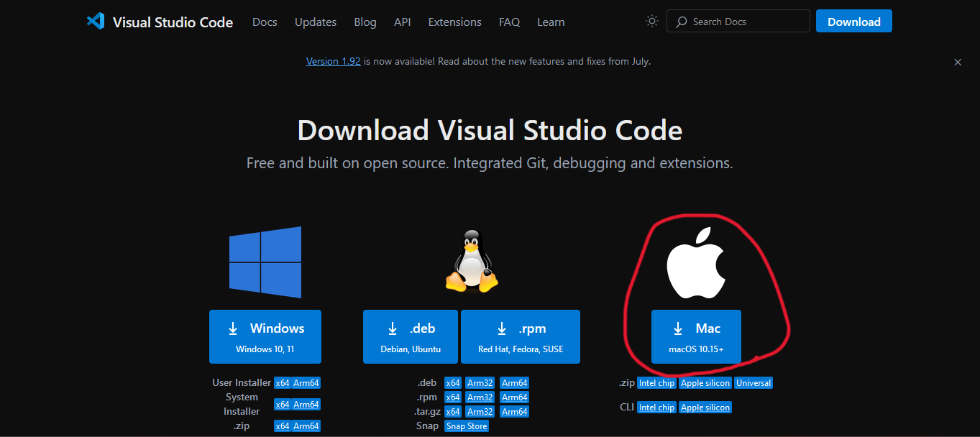Open the FAQ navigation item

pyautogui.click(x=509, y=22)
